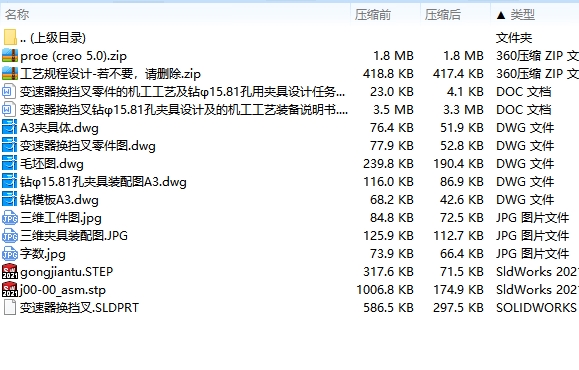
Task: Select file name 钻φ15.81孔夹具装配图A3.dwg
Action: [103, 182]
